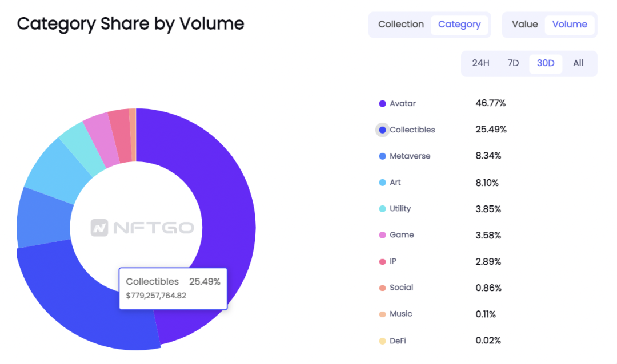Click the Game legend dot
Image resolution: width=617 pixels, height=364 pixels.
(x=382, y=236)
